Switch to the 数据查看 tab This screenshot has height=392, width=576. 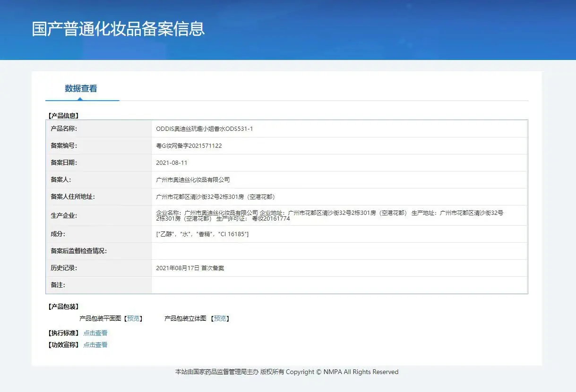pyautogui.click(x=81, y=88)
